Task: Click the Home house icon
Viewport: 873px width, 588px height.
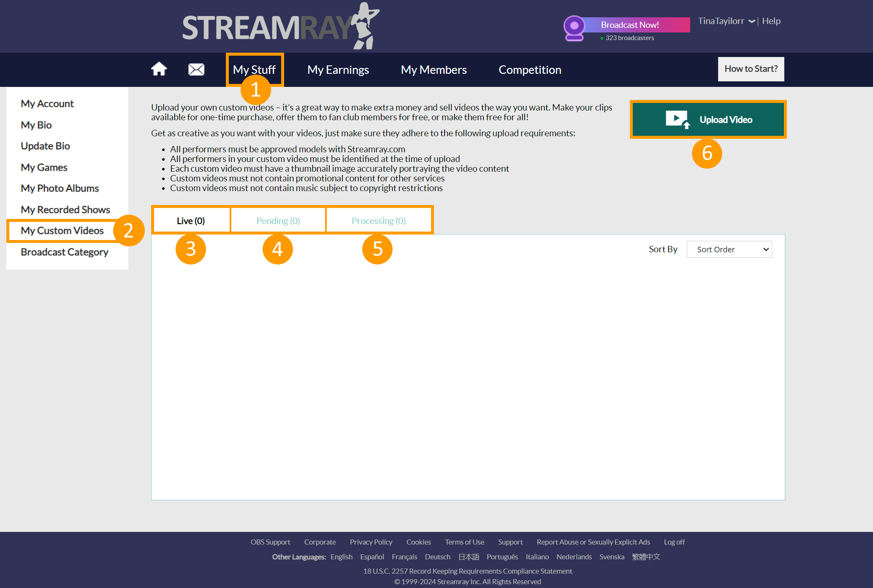Action: (x=159, y=69)
